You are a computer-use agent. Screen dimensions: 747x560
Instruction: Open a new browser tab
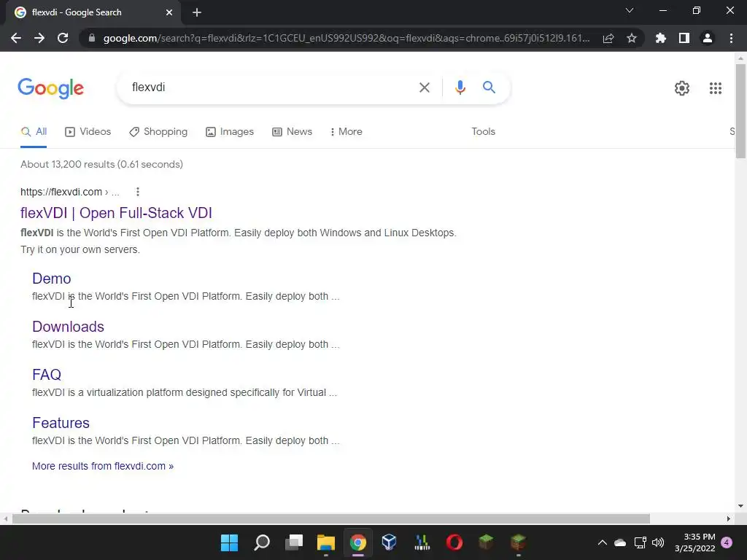(x=197, y=12)
